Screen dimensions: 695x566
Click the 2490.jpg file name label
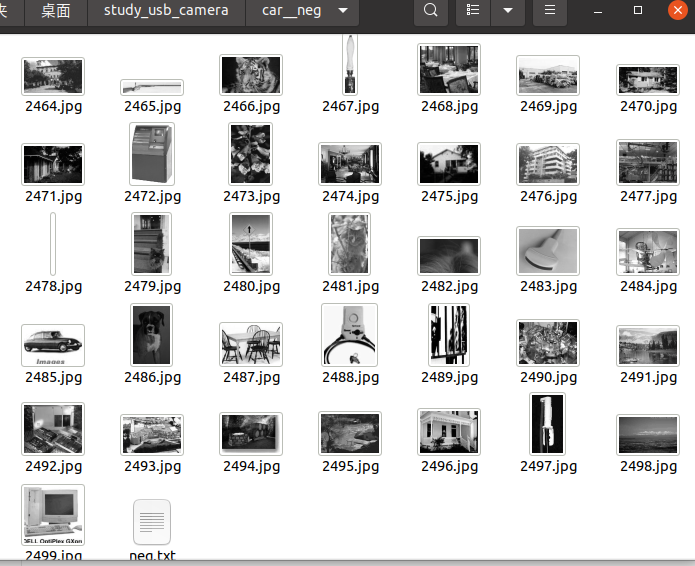(549, 377)
